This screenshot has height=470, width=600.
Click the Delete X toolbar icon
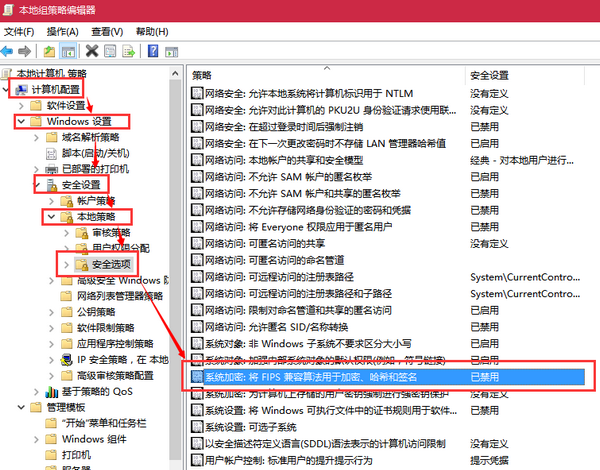click(92, 51)
